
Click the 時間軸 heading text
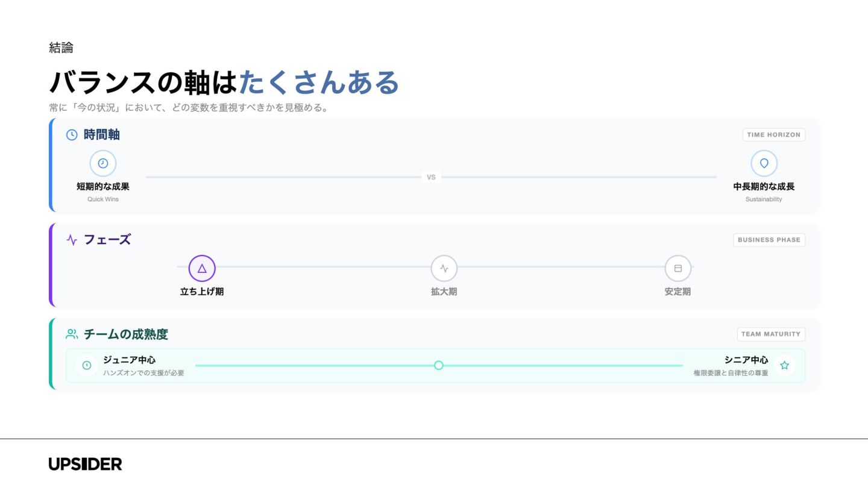click(x=101, y=135)
